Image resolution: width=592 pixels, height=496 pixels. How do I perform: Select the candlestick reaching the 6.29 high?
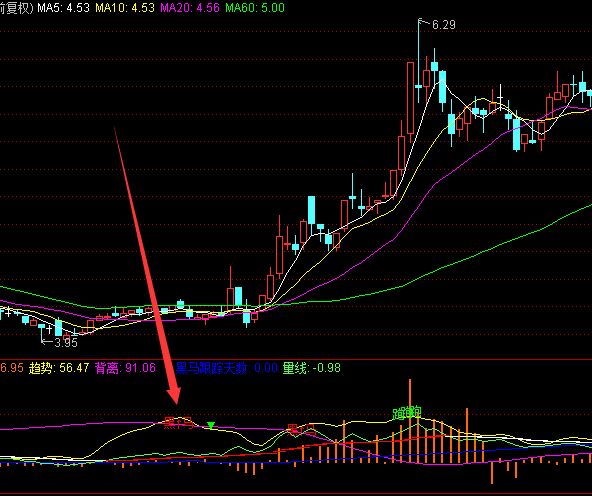pos(418,61)
